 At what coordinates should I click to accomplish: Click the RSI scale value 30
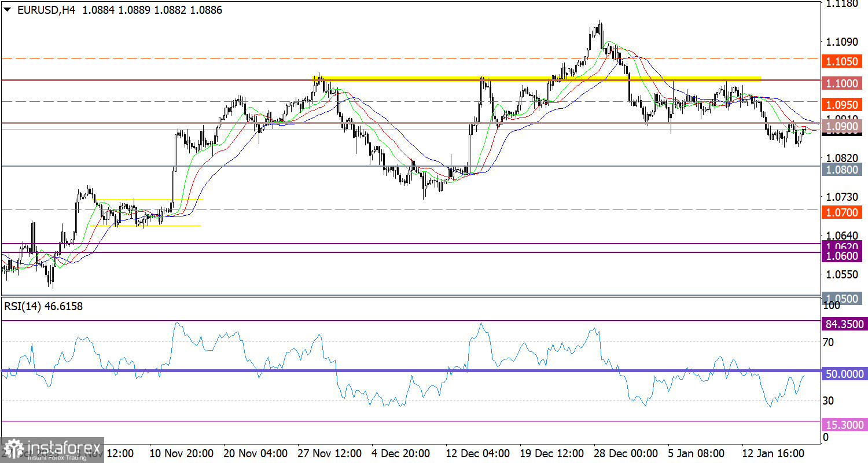[x=829, y=400]
